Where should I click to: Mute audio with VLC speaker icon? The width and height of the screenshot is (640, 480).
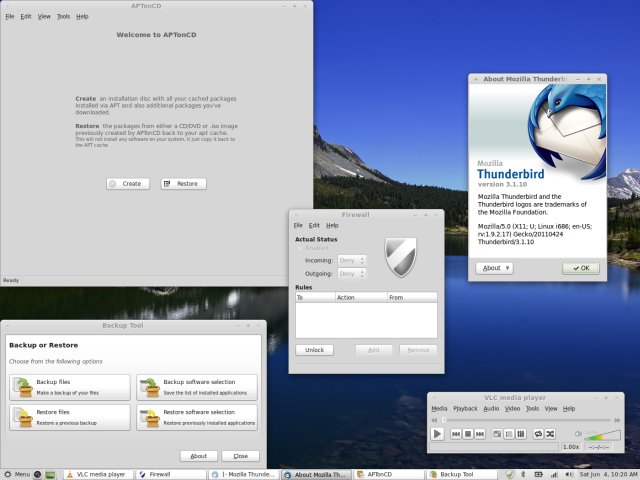(x=577, y=434)
